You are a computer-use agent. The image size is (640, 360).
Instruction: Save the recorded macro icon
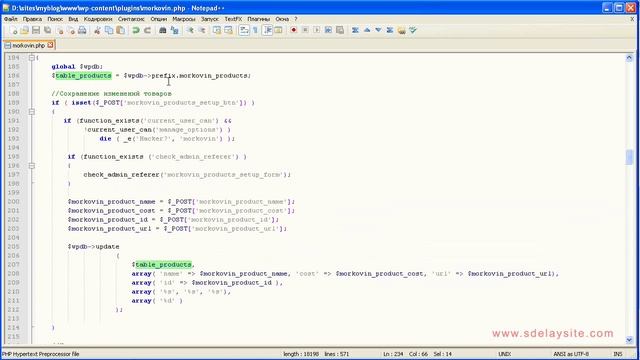click(x=340, y=30)
